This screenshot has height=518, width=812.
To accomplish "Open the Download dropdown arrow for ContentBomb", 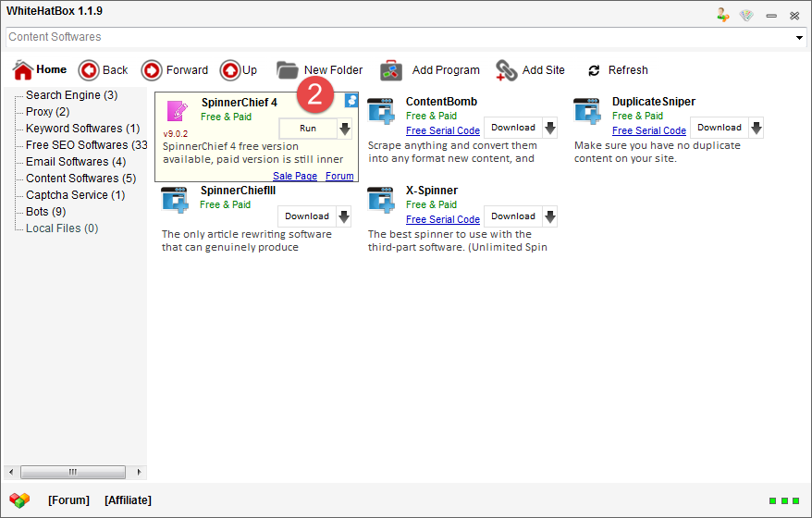I will (x=550, y=128).
